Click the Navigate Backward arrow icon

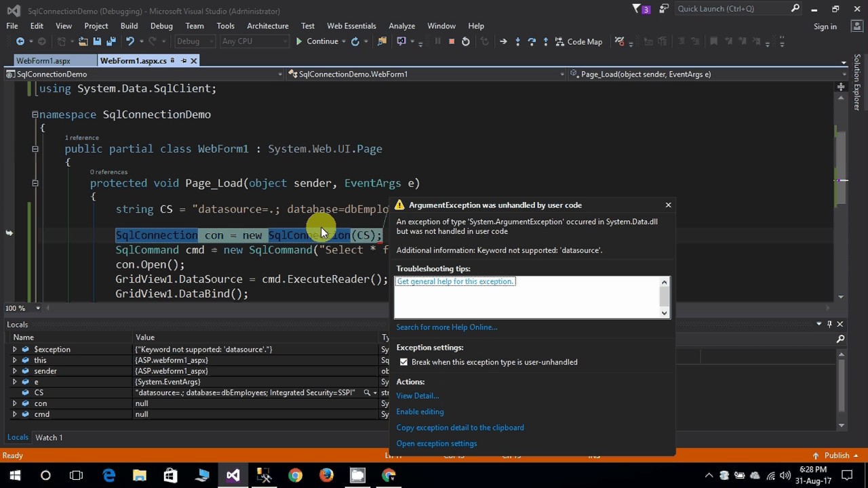20,41
